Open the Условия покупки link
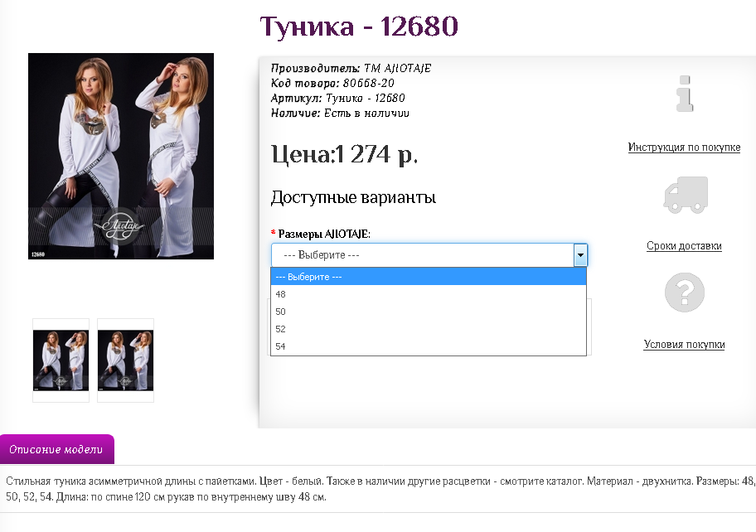 click(x=684, y=345)
